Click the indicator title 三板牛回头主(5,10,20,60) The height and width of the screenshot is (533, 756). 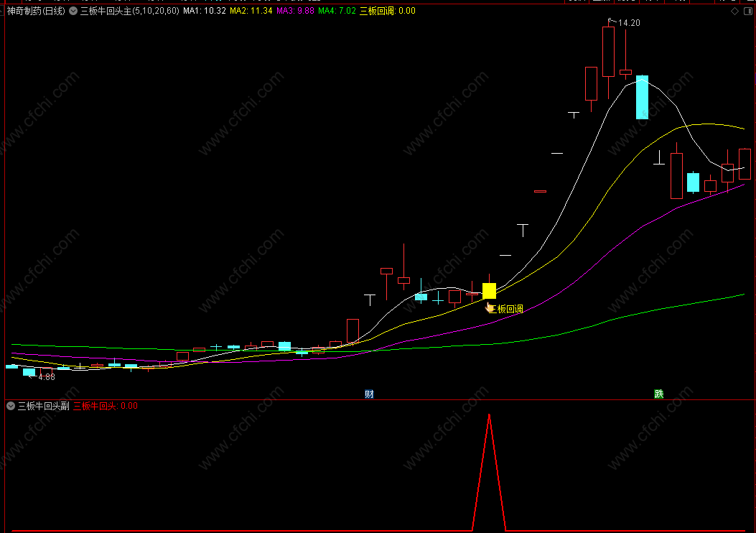[x=130, y=11]
